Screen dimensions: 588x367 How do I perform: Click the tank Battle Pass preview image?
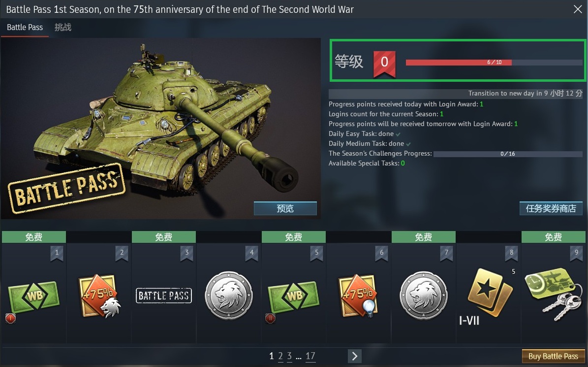pos(161,129)
